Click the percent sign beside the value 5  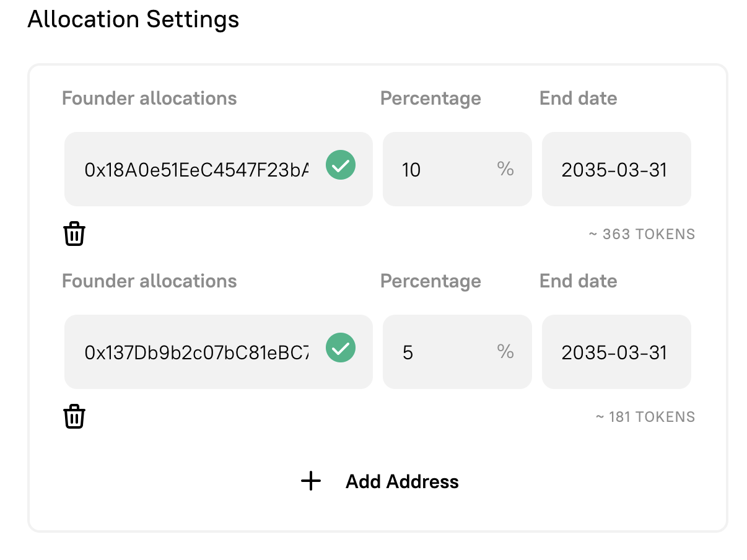[x=506, y=352]
